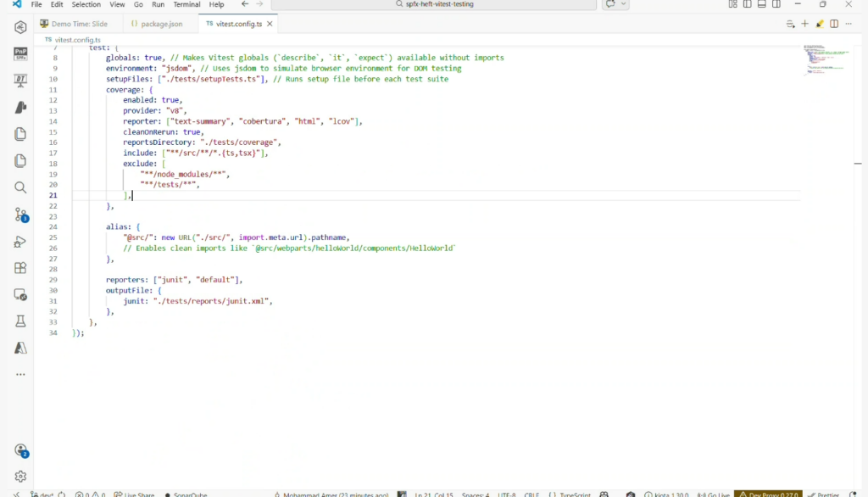The width and height of the screenshot is (868, 497).
Task: Click the spfx-heft-vitest-testing search box
Action: (x=436, y=4)
